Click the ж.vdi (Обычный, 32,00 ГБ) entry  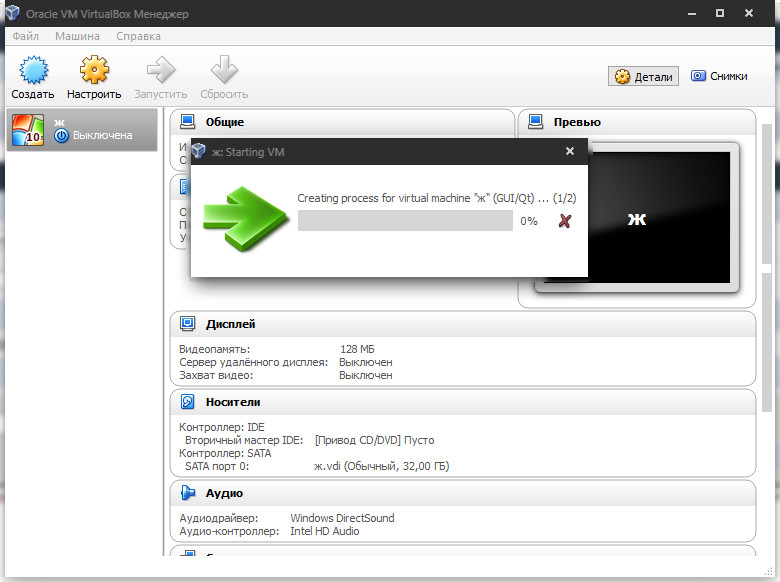pyautogui.click(x=382, y=466)
